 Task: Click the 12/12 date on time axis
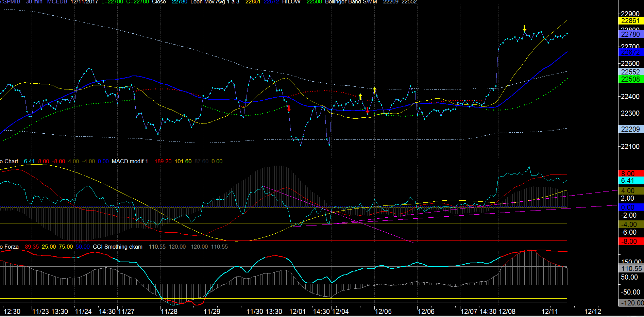coord(593,311)
